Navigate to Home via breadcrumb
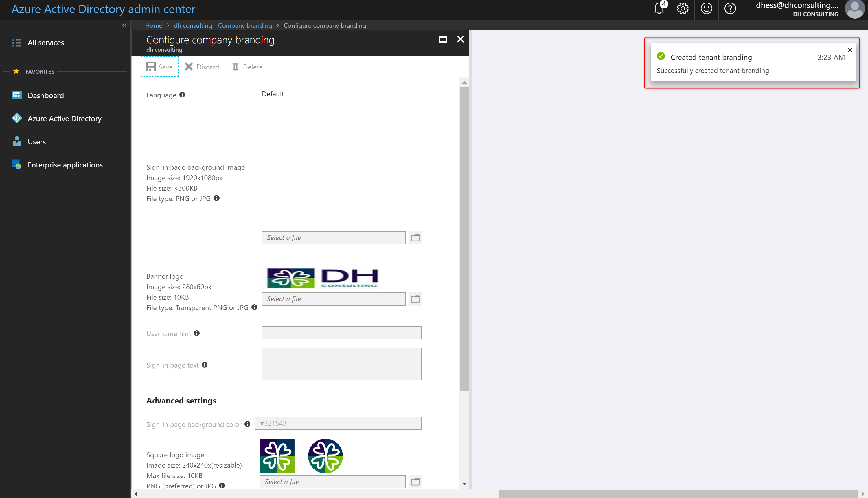This screenshot has height=498, width=868. [153, 25]
